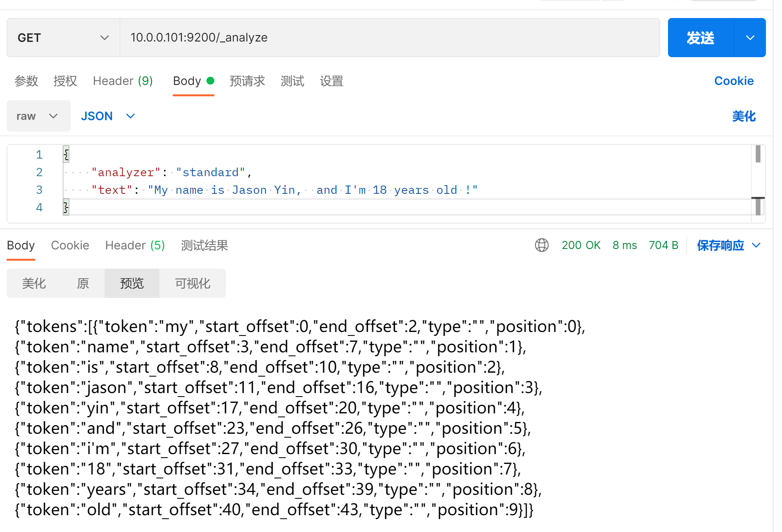Click the 美化 beautify link for request body
This screenshot has height=532, width=782.
(x=744, y=116)
